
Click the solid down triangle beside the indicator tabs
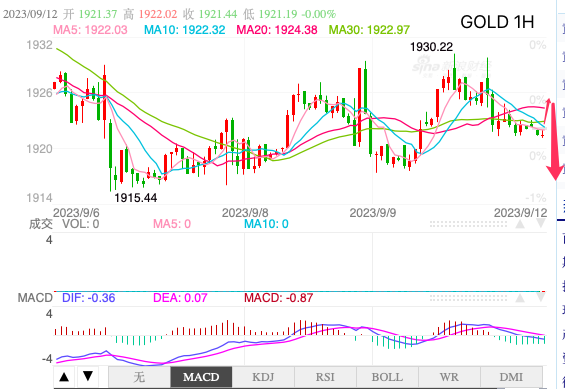coord(88,376)
